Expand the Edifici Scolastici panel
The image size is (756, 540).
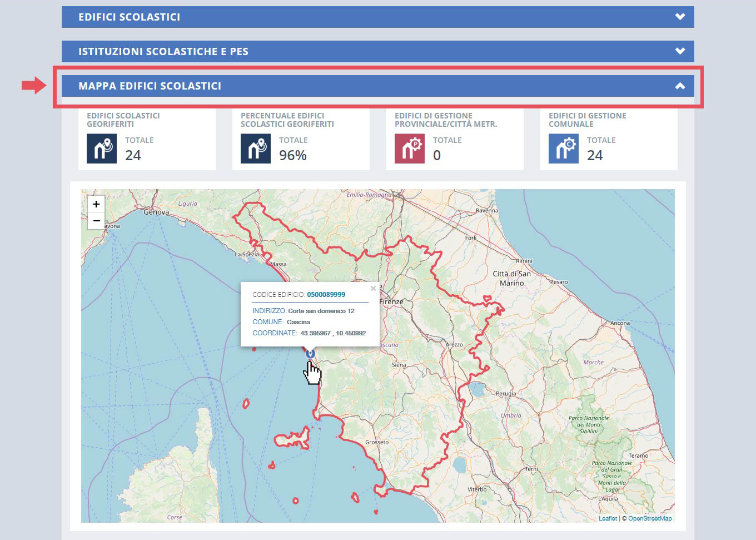click(x=679, y=17)
